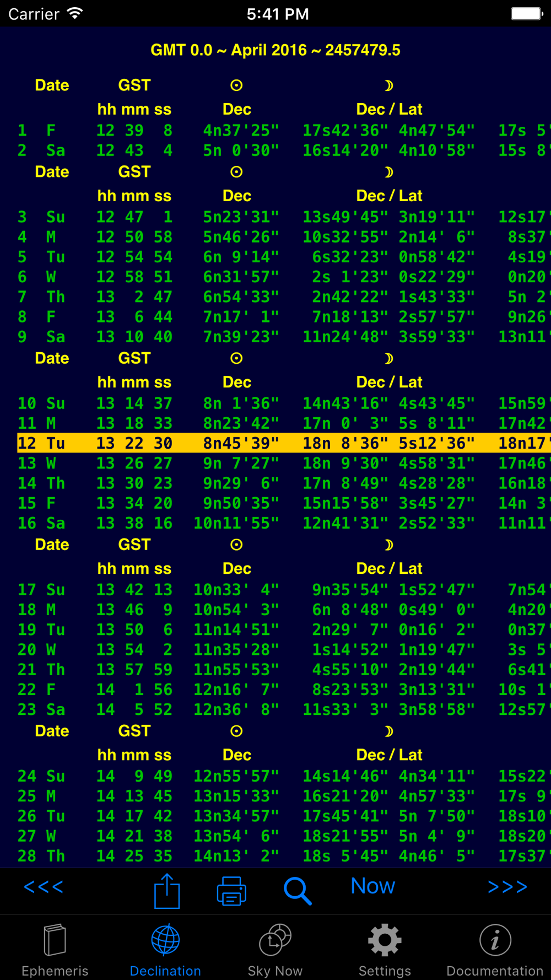Tap row 17 Su date cell
Image resolution: width=551 pixels, height=980 pixels.
(x=41, y=590)
